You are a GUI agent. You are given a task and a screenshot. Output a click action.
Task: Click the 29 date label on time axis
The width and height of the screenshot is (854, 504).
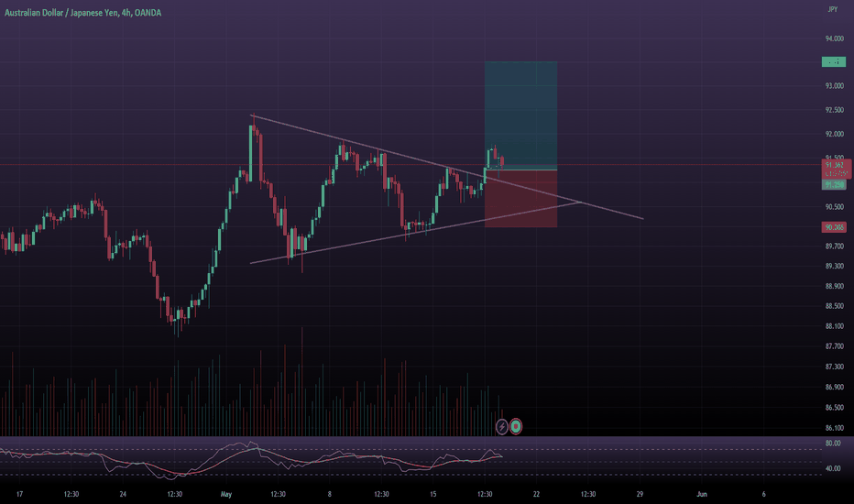pyautogui.click(x=640, y=494)
